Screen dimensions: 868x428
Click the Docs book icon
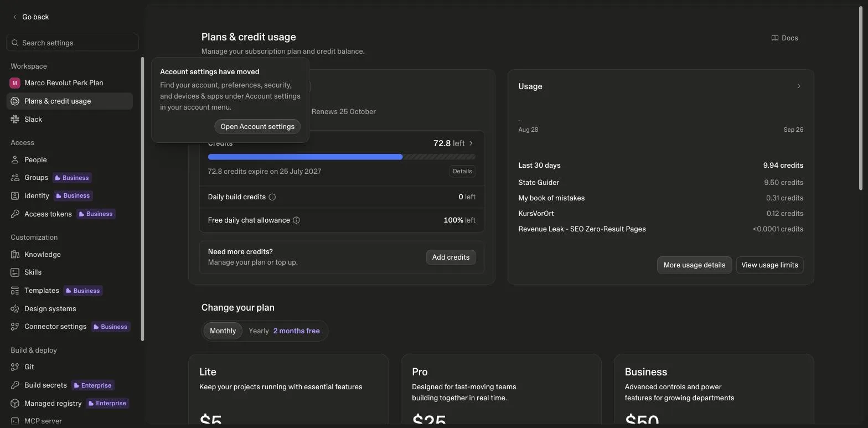click(775, 38)
